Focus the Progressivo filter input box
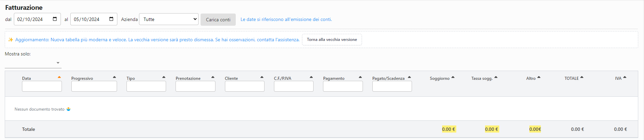This screenshot has height=140, width=644. (x=94, y=87)
